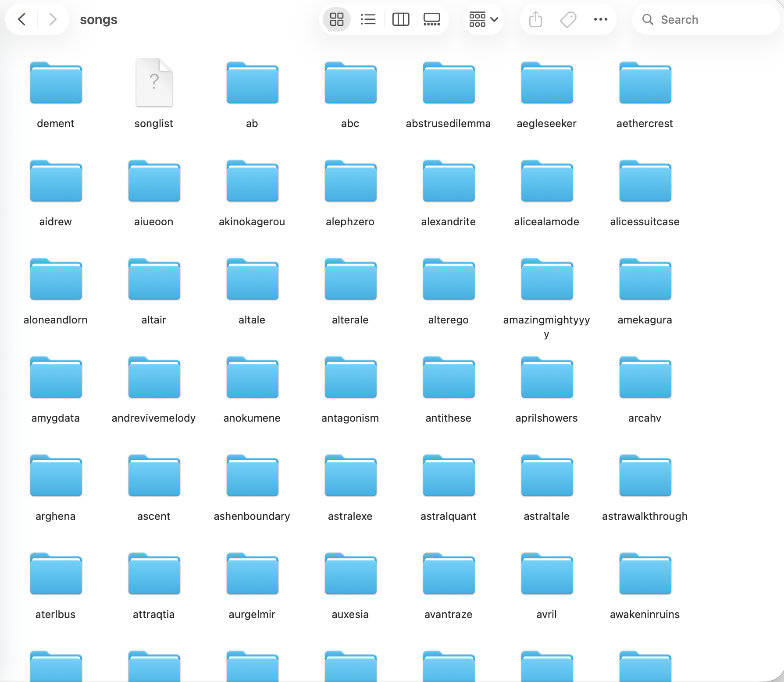This screenshot has height=682, width=784.
Task: Select the amygdata folder icon
Action: click(x=56, y=377)
